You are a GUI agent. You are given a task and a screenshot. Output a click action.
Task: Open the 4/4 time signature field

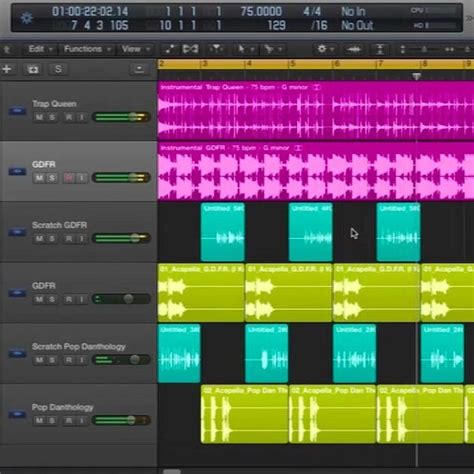click(x=312, y=12)
